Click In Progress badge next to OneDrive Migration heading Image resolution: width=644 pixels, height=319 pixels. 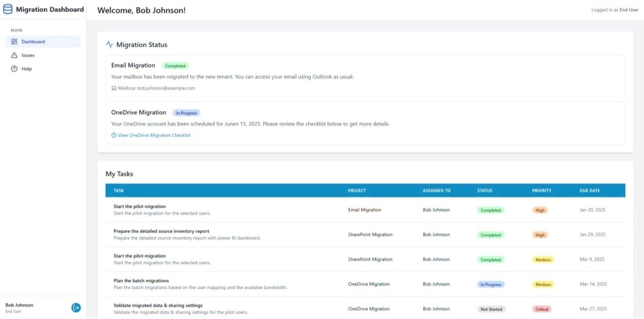pos(186,113)
